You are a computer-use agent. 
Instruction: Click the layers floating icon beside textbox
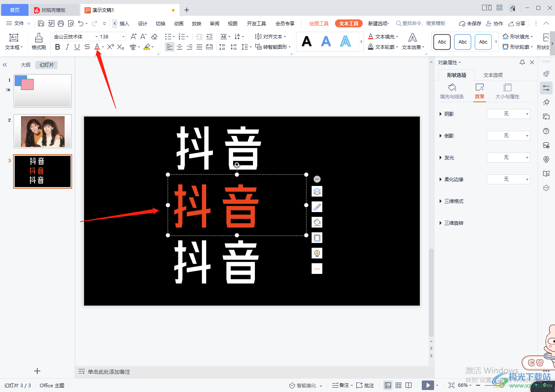[317, 191]
